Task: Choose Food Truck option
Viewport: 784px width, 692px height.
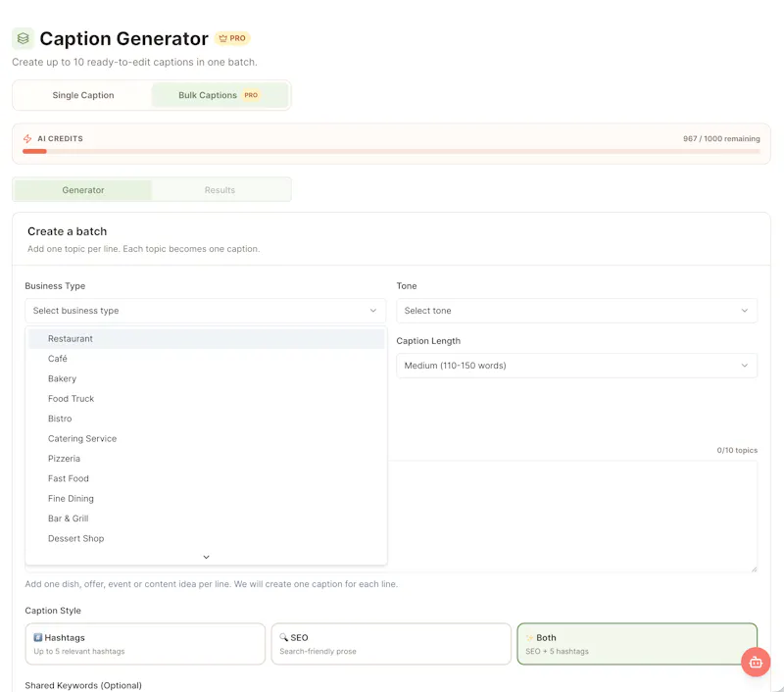Action: tap(206, 399)
